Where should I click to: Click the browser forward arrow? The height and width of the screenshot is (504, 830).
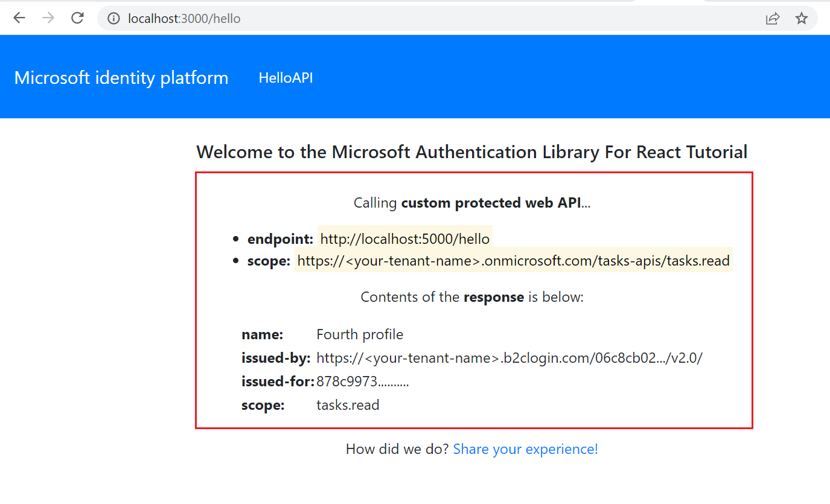pyautogui.click(x=48, y=18)
